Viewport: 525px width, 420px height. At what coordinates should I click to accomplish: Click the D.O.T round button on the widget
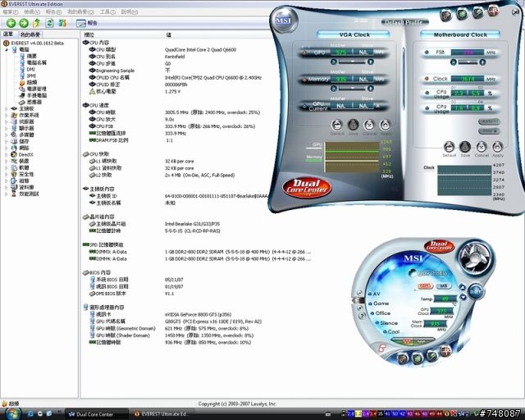pyautogui.click(x=475, y=291)
